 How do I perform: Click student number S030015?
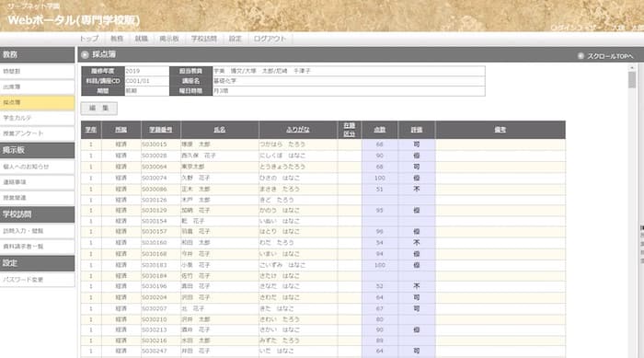click(155, 144)
